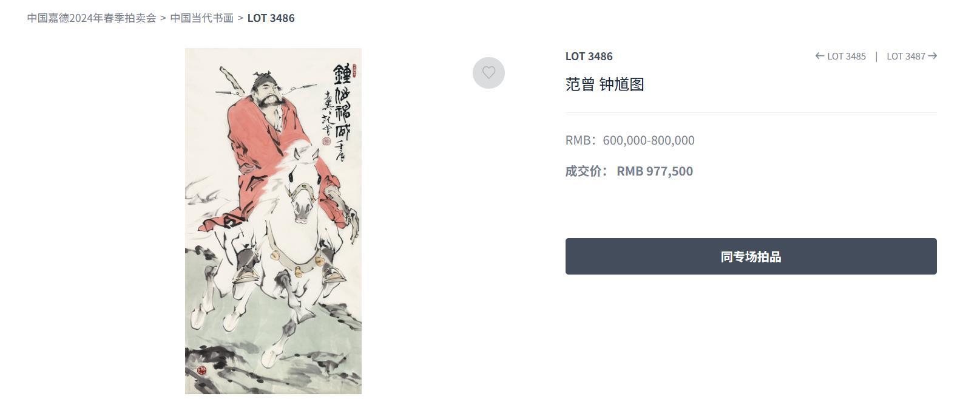The height and width of the screenshot is (410, 980).
Task: Click chevron separator before LOT 3486 breadcrumb
Action: [240, 18]
